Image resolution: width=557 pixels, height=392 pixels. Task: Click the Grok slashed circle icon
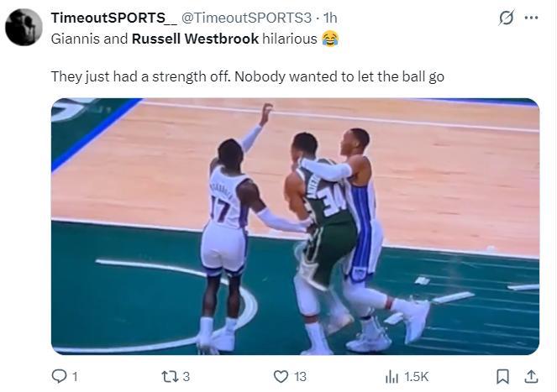point(507,18)
